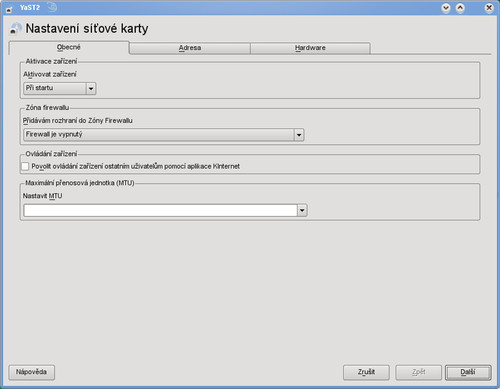Click the YaST2 title bar text
500x389 pixels.
[30, 7]
